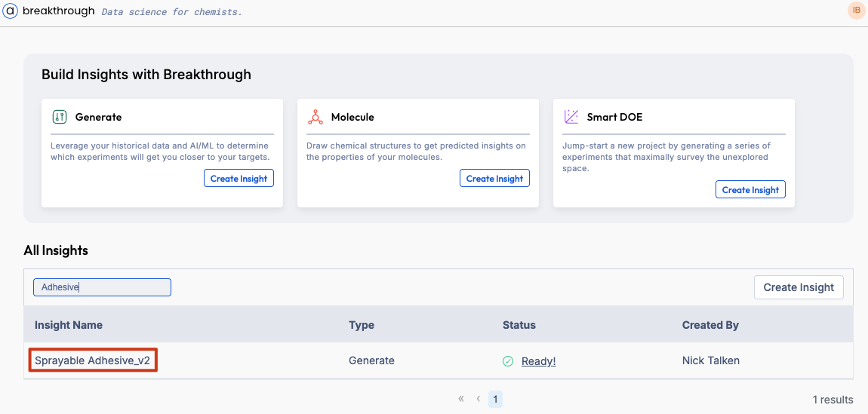Click the Molecule card title
868x414 pixels.
[x=352, y=117]
